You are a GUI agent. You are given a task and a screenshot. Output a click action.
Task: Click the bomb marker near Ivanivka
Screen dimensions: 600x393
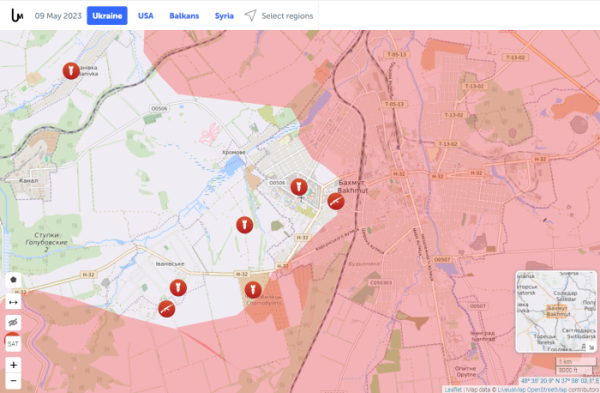(x=71, y=71)
